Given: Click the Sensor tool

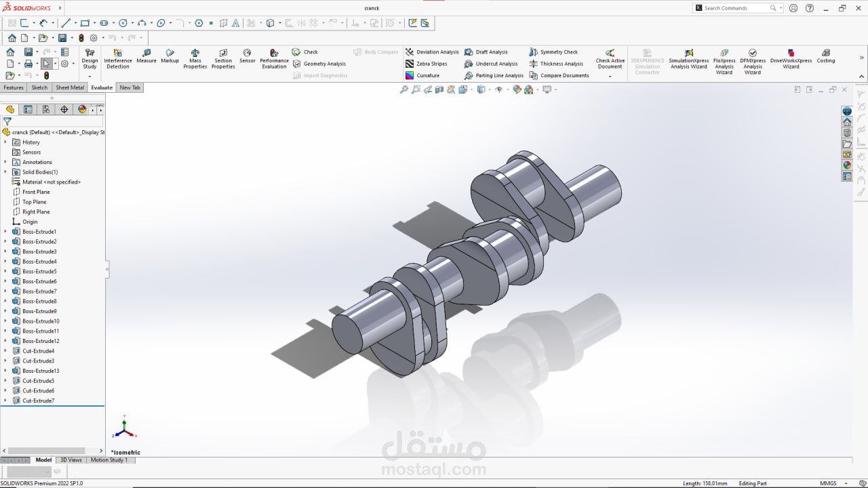Looking at the screenshot, I should [x=248, y=56].
